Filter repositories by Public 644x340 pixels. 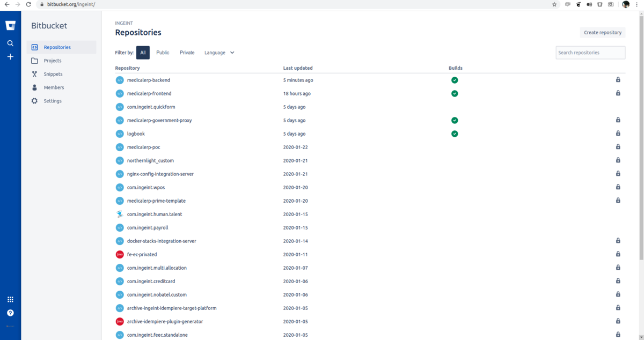click(x=163, y=53)
